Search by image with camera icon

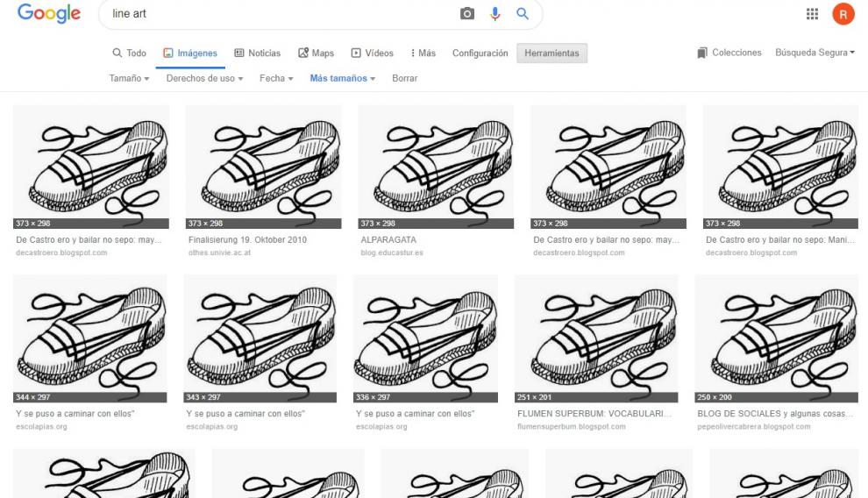(467, 14)
